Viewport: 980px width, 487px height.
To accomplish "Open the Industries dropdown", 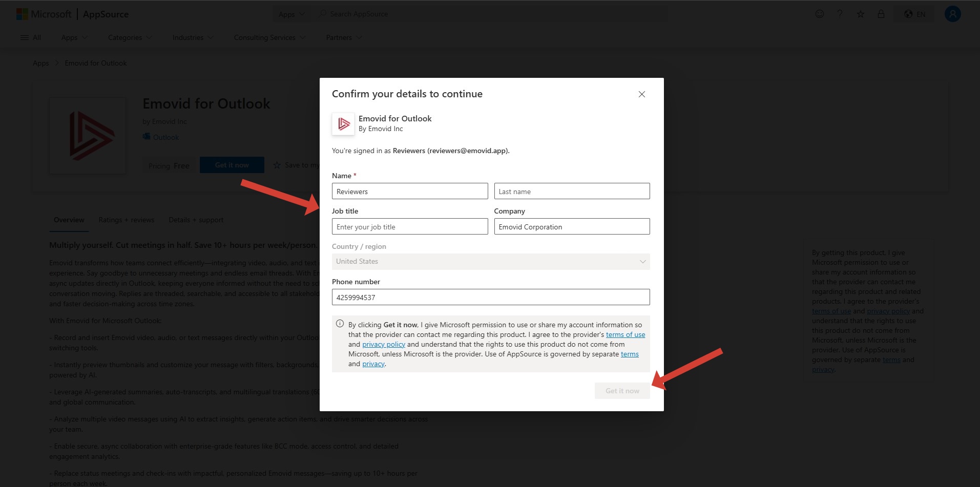I will 192,37.
